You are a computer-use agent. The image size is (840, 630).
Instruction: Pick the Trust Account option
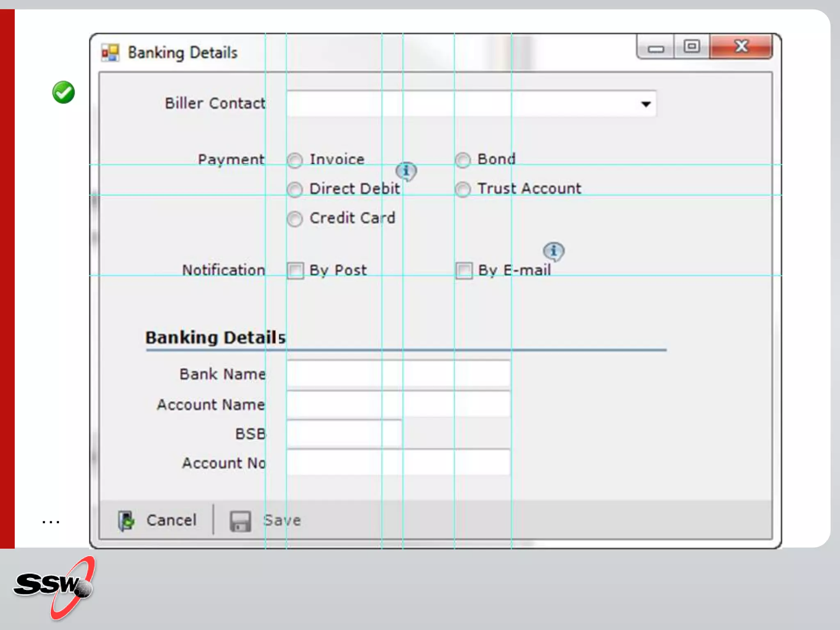tap(463, 189)
